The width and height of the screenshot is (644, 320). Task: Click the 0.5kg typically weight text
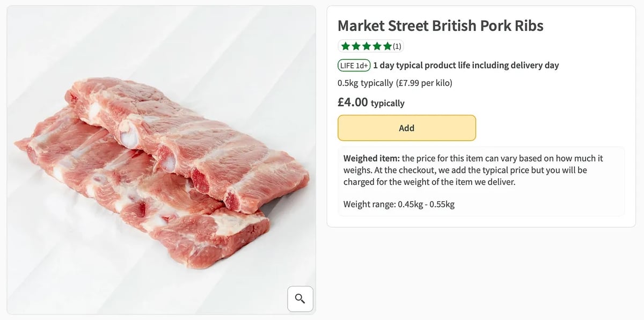pos(365,83)
